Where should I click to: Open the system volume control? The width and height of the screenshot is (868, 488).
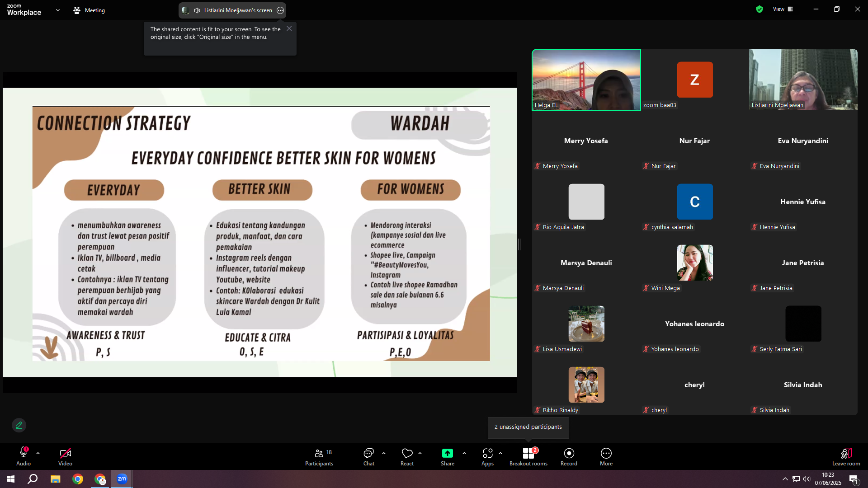(x=807, y=479)
